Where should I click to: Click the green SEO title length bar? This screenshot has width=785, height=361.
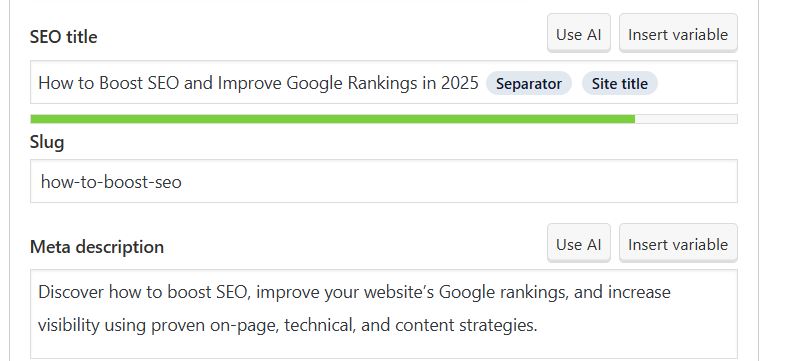(x=332, y=119)
